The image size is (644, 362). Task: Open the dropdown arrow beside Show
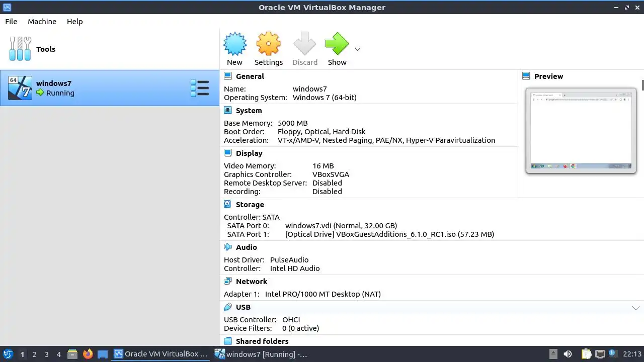click(358, 49)
